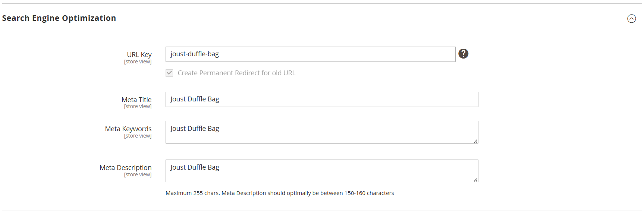Collapse the Search Engine Optimization section arrow

click(x=631, y=19)
